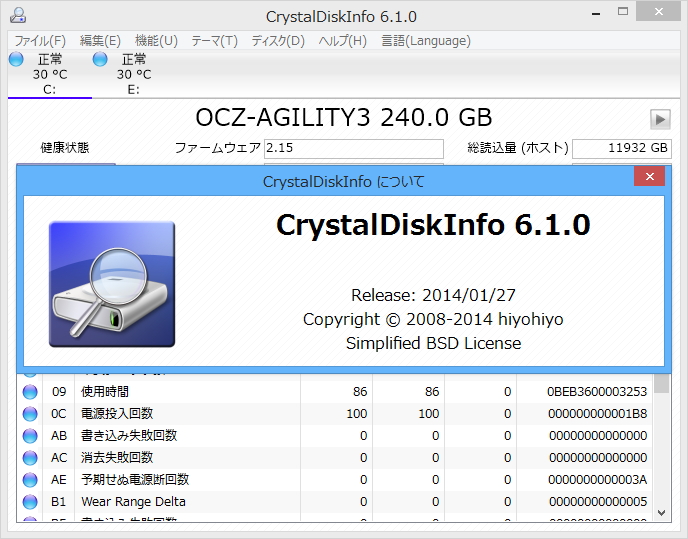Click raw value 00000000000005

598,501
